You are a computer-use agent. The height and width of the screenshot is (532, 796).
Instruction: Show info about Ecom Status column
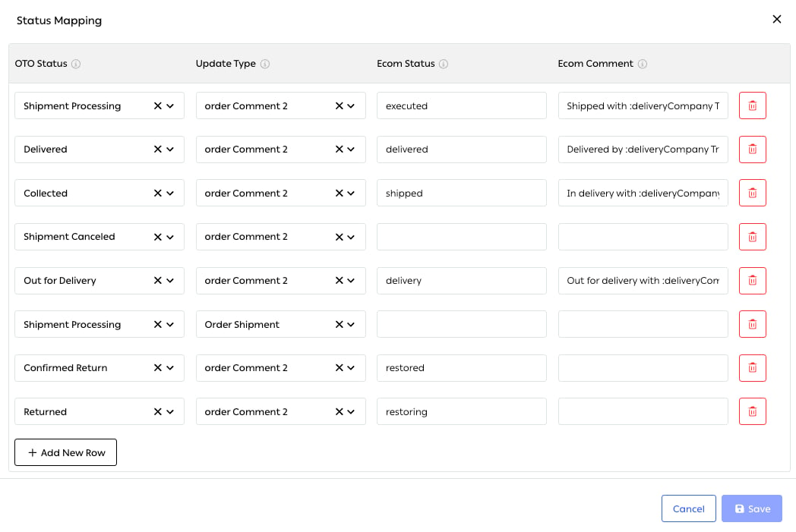[x=443, y=64]
